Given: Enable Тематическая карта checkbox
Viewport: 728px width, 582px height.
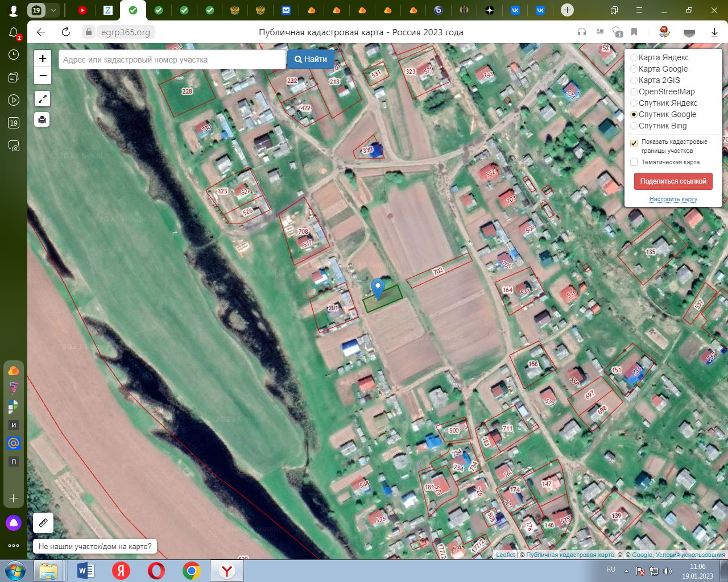Looking at the screenshot, I should point(634,162).
